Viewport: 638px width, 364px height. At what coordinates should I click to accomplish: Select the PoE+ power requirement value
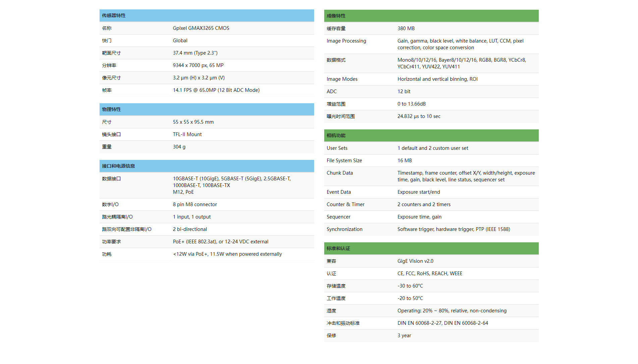tap(220, 241)
